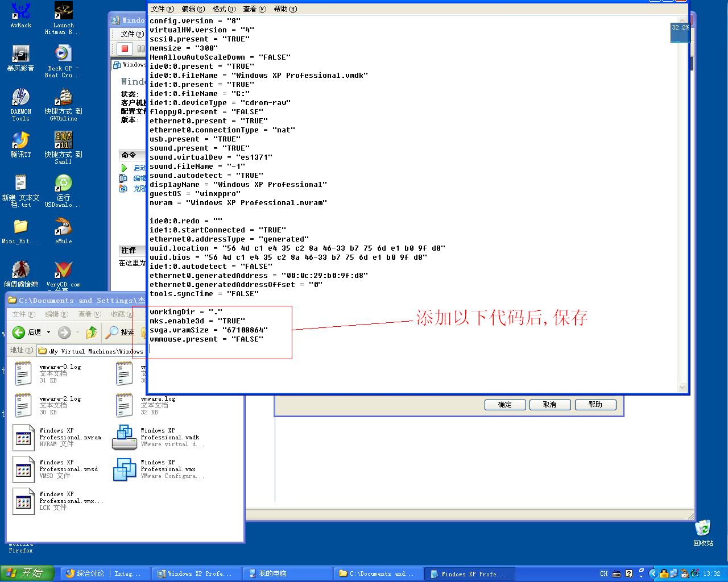Click the red stop button in VMware toolbar

tap(125, 49)
